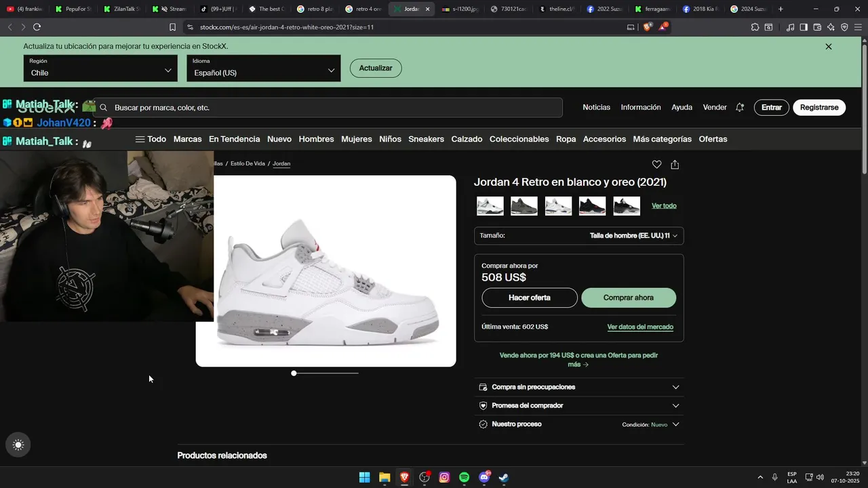Open the Marcas navigation menu
Image resolution: width=868 pixels, height=488 pixels.
point(187,139)
